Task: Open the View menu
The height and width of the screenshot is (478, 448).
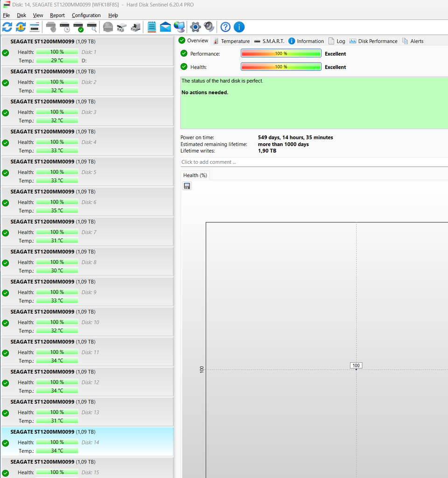Action: click(38, 15)
